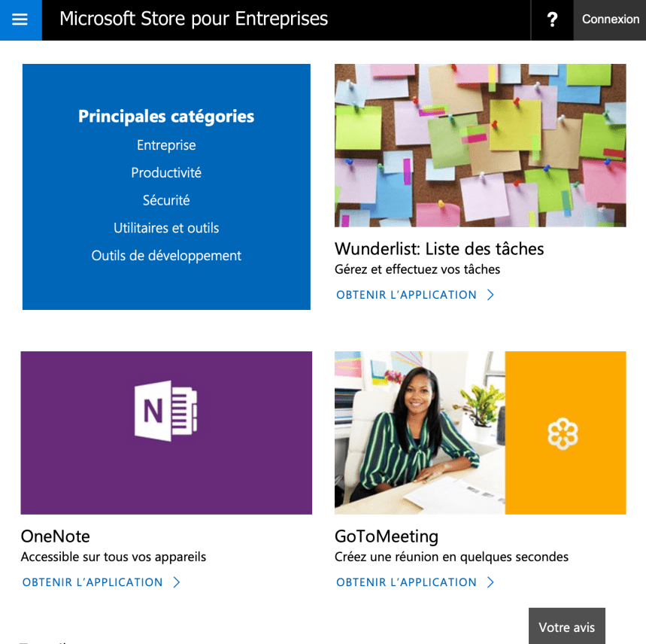This screenshot has width=646, height=644.
Task: Click OBTENIR L'APPLICATION under GoToMeeting
Action: click(x=407, y=582)
